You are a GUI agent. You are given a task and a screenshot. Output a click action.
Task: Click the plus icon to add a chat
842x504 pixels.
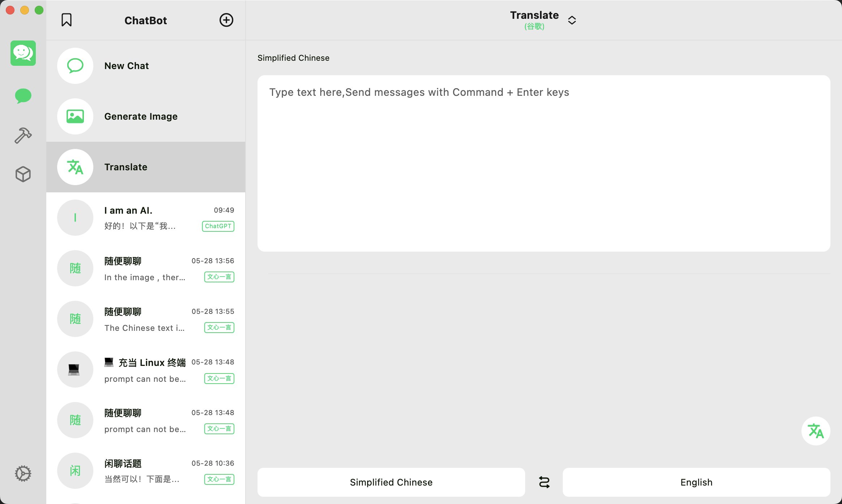(x=226, y=20)
